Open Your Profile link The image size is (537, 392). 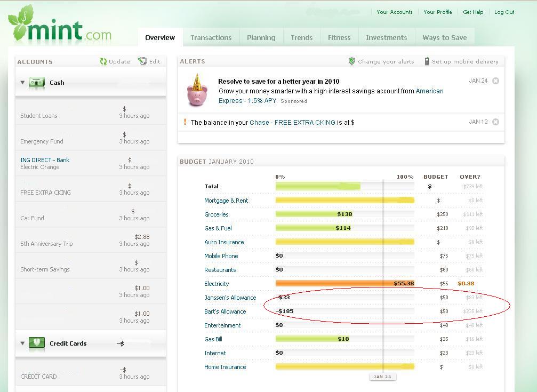[438, 12]
